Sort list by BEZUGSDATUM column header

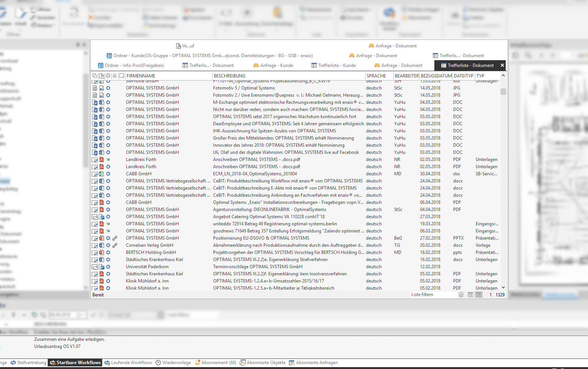click(x=436, y=76)
